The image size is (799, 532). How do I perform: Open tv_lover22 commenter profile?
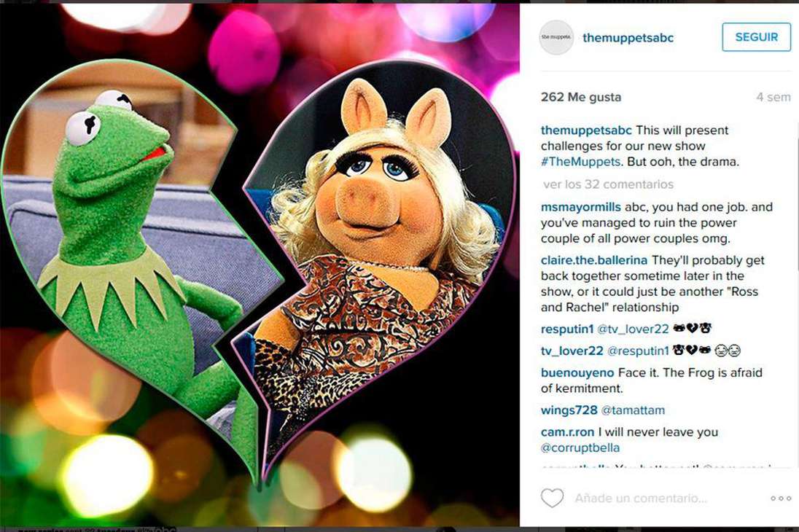tap(572, 351)
